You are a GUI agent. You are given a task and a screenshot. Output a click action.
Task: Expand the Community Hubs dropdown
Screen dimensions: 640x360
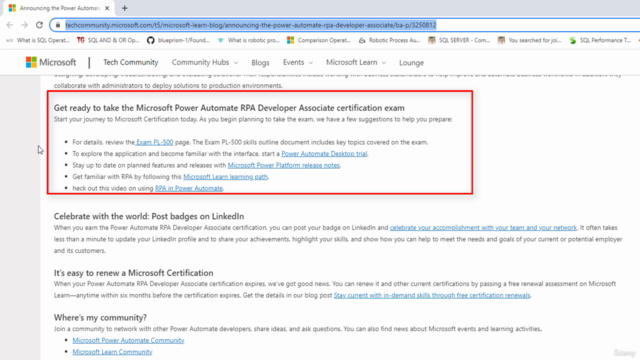(x=204, y=62)
